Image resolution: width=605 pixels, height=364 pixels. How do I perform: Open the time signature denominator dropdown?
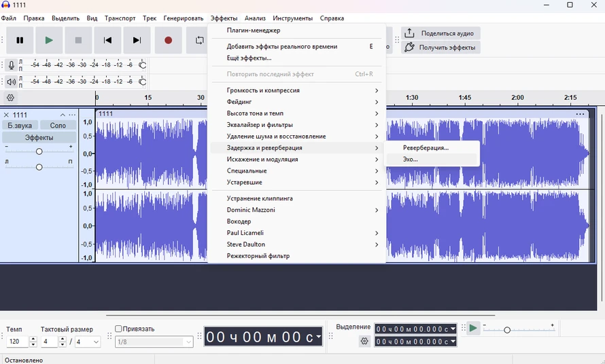coord(88,342)
